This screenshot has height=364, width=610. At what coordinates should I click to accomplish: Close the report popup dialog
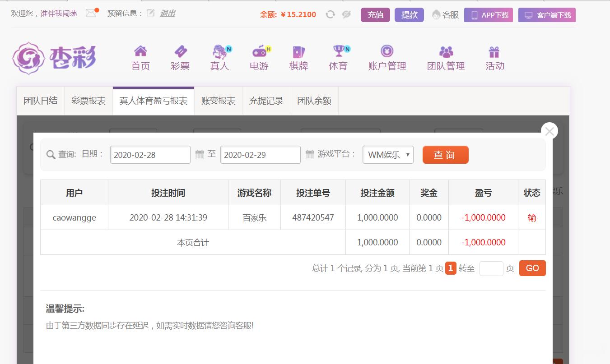[x=549, y=131]
